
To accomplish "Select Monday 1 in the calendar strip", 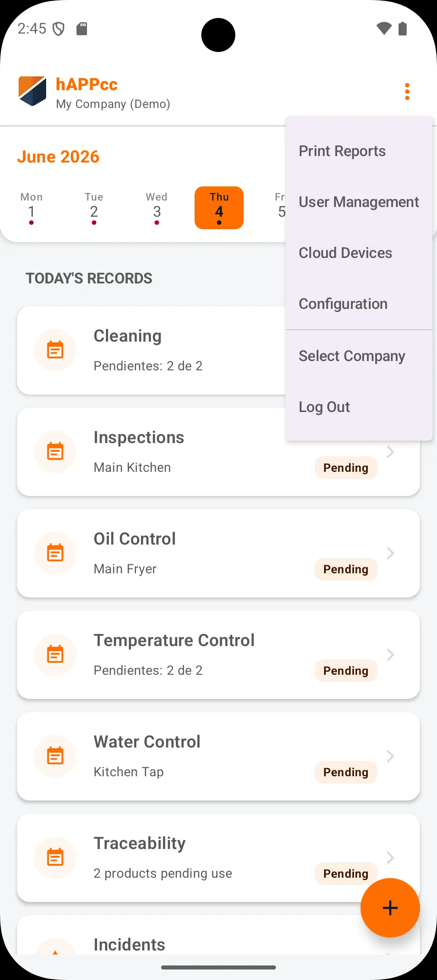I will click(32, 208).
